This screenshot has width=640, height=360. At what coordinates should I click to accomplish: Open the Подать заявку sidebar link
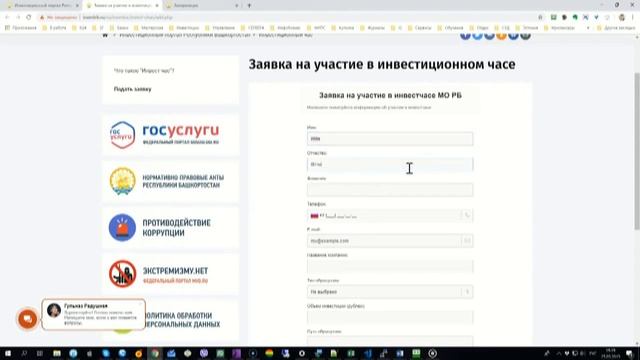[132, 89]
